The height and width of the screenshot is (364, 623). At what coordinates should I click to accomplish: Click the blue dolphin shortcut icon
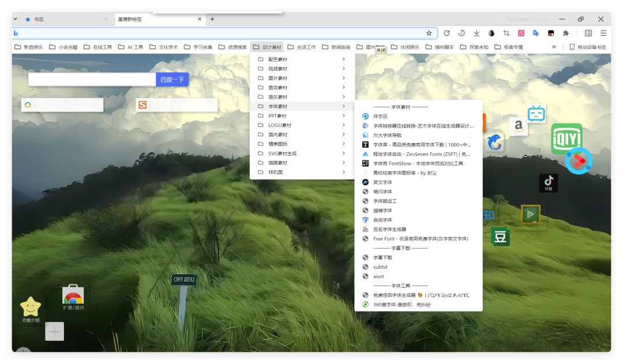(x=495, y=142)
